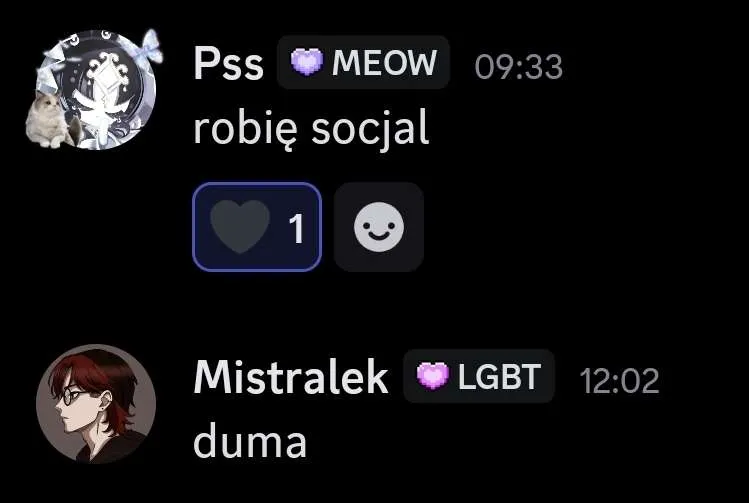Click the LGBT label text
The height and width of the screenshot is (503, 749).
click(x=500, y=376)
